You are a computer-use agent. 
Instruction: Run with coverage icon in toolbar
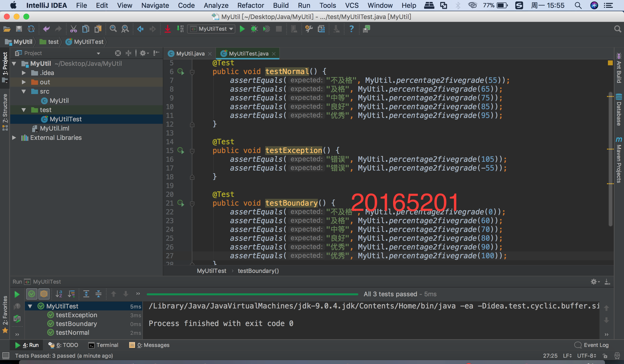pyautogui.click(x=267, y=29)
